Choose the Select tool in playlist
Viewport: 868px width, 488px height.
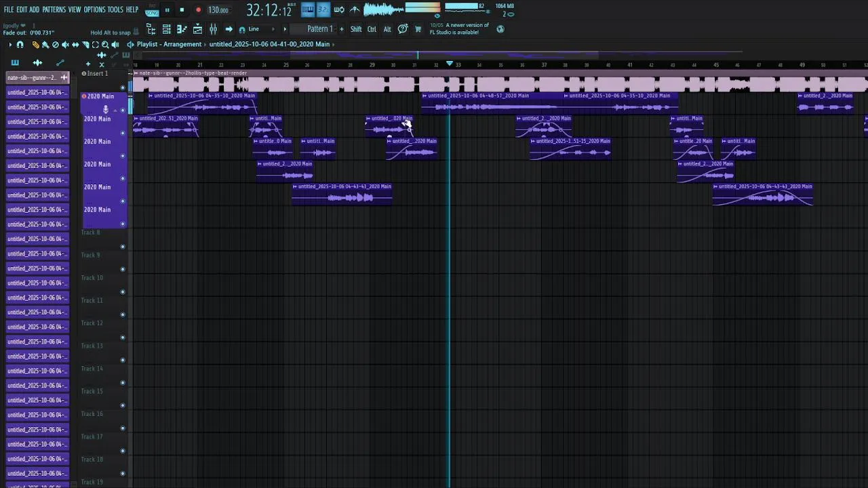pyautogui.click(x=95, y=45)
